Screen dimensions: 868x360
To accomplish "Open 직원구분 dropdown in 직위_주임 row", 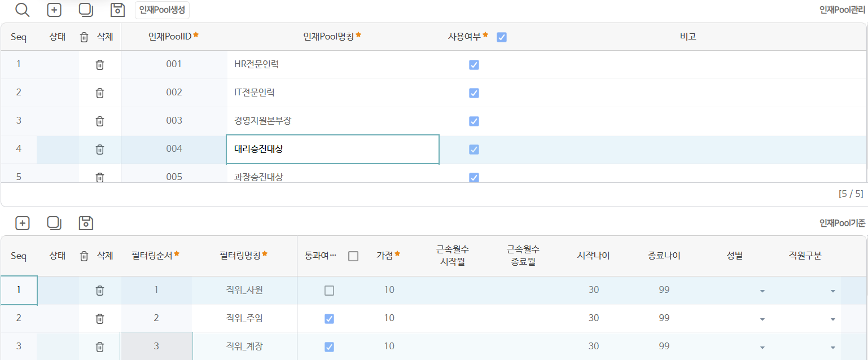I will click(x=833, y=319).
